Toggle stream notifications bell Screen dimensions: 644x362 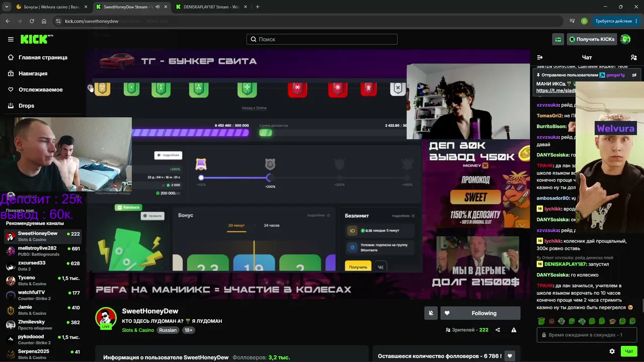431,313
